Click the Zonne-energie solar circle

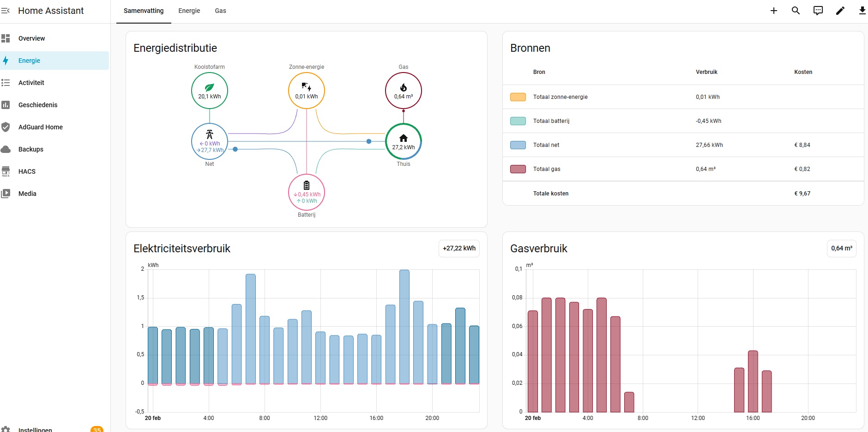(307, 91)
